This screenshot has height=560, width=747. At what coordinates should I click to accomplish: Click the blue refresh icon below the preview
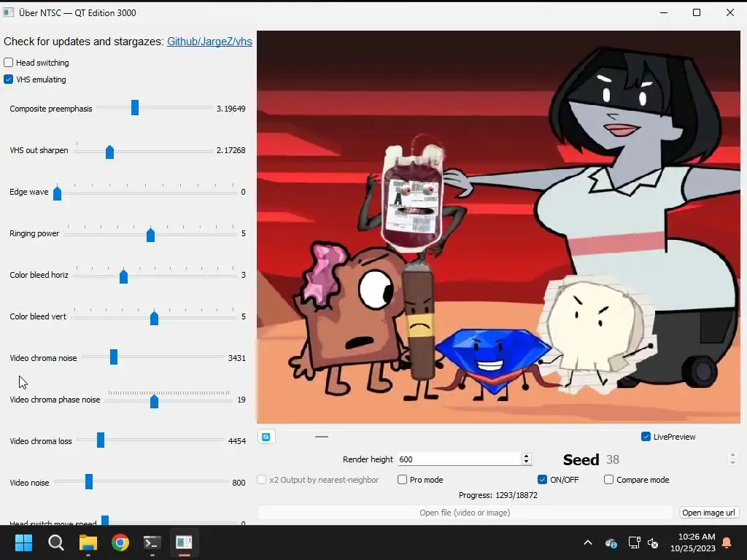266,437
